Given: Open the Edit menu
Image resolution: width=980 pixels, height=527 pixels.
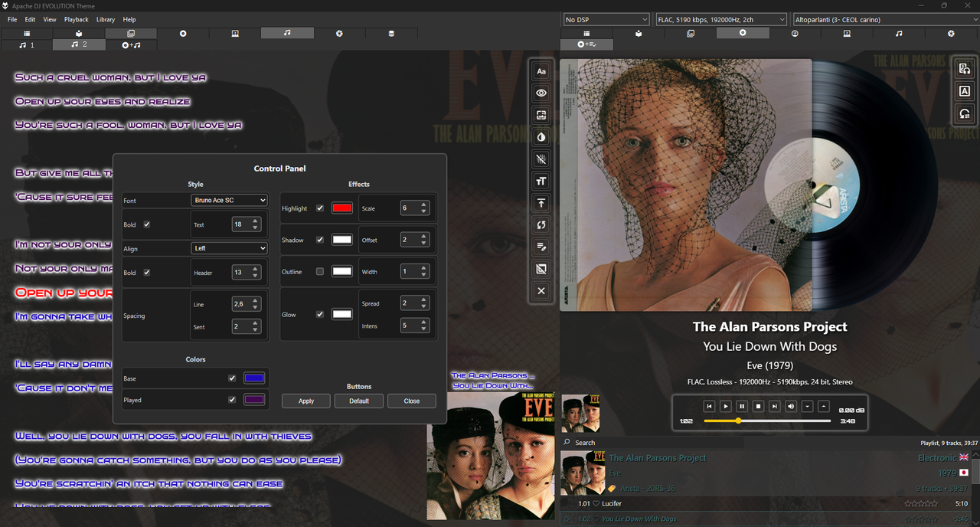Looking at the screenshot, I should click(x=30, y=19).
